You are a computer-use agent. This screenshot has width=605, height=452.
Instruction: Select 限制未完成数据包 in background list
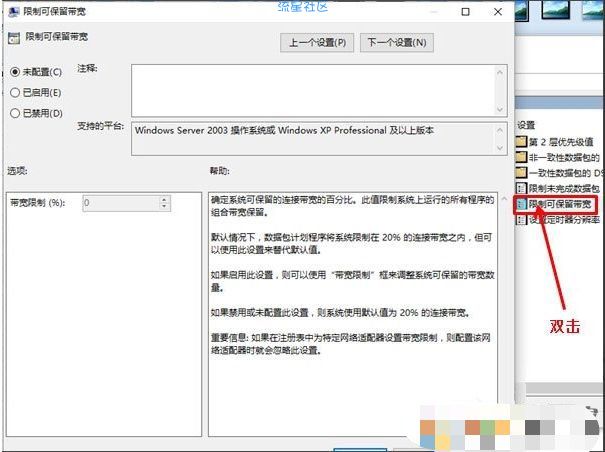[564, 188]
